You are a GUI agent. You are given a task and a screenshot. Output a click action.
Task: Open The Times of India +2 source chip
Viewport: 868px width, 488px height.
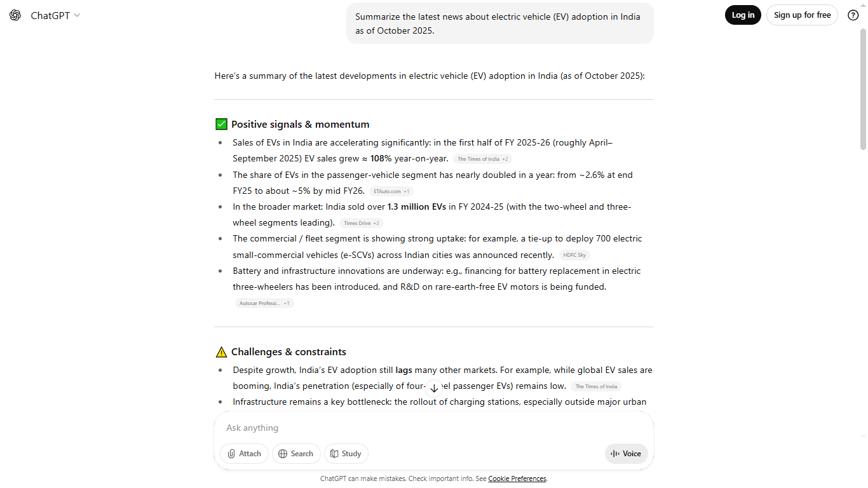point(482,159)
